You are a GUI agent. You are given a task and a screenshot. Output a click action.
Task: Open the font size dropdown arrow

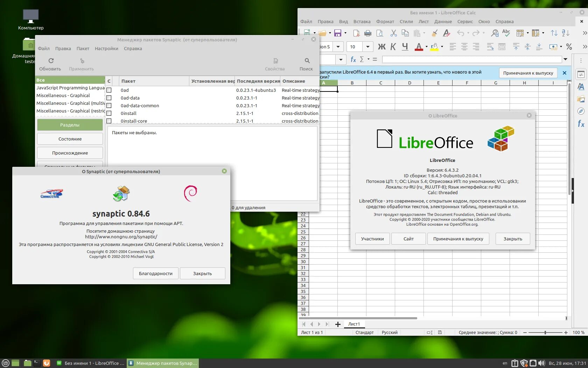[367, 47]
